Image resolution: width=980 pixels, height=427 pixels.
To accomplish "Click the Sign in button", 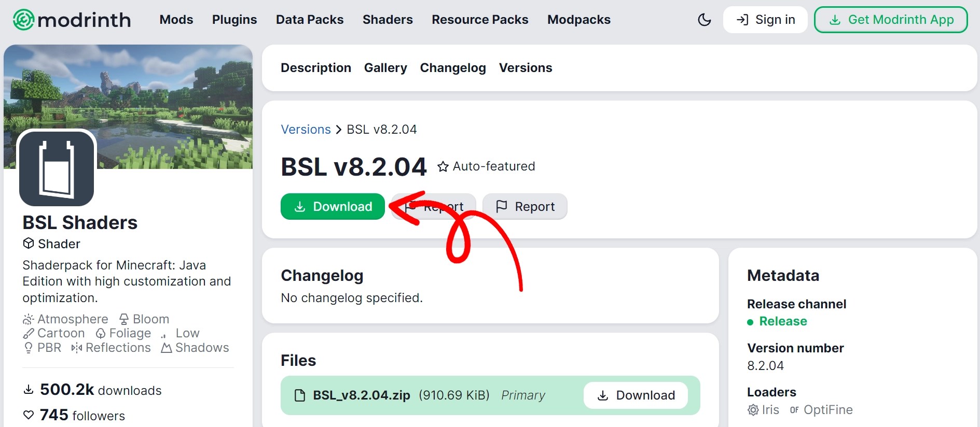I will [765, 20].
